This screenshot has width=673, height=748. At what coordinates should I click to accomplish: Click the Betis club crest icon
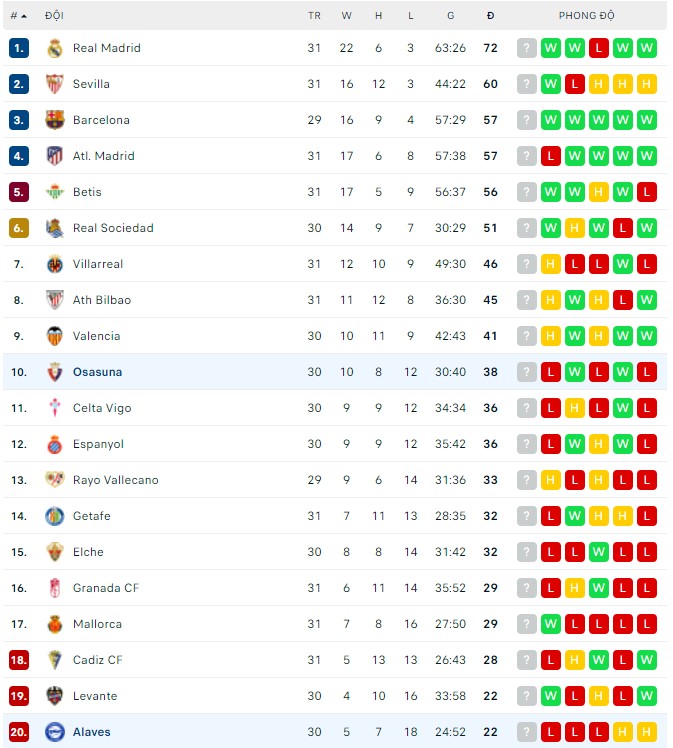coord(55,192)
